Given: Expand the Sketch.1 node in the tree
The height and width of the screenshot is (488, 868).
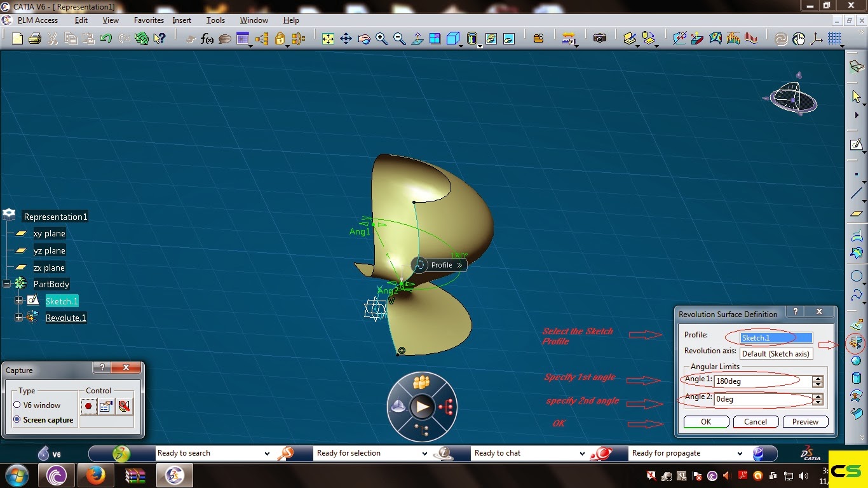Looking at the screenshot, I should coord(18,300).
